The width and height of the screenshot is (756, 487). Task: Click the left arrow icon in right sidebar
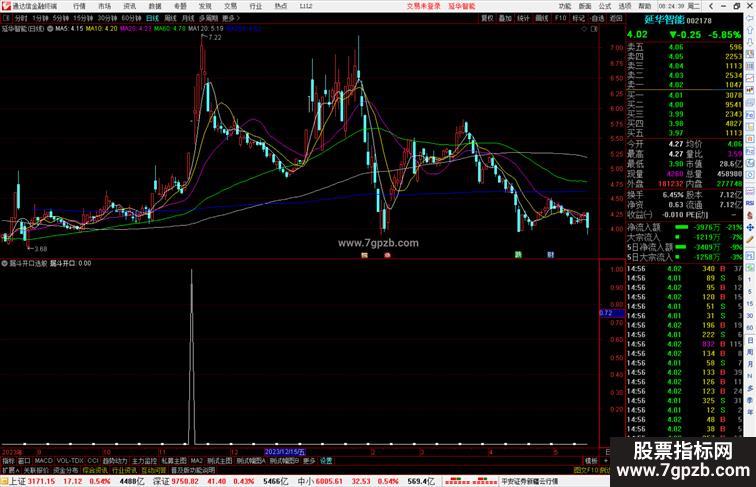(x=750, y=18)
